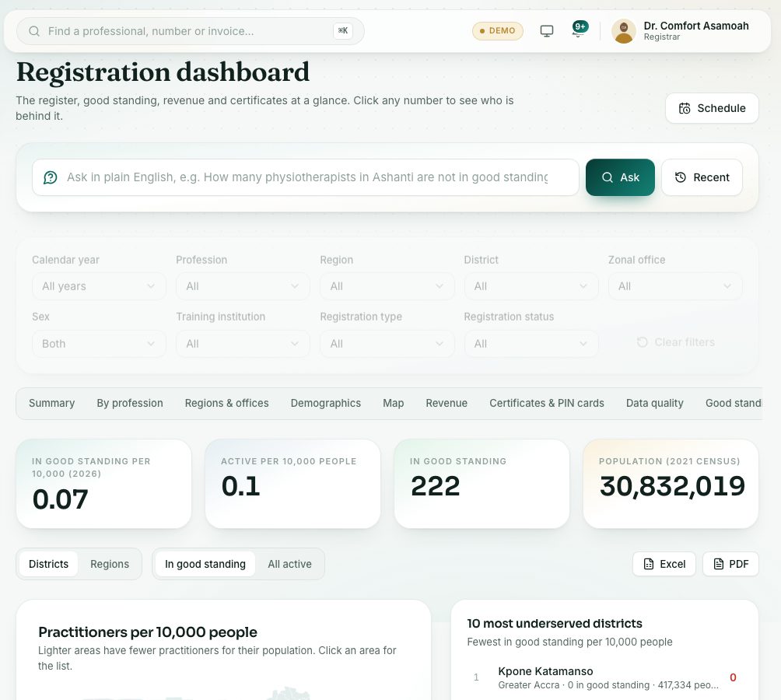Click Clear filters
Screen dimensions: 781x700
pyautogui.click(x=676, y=342)
